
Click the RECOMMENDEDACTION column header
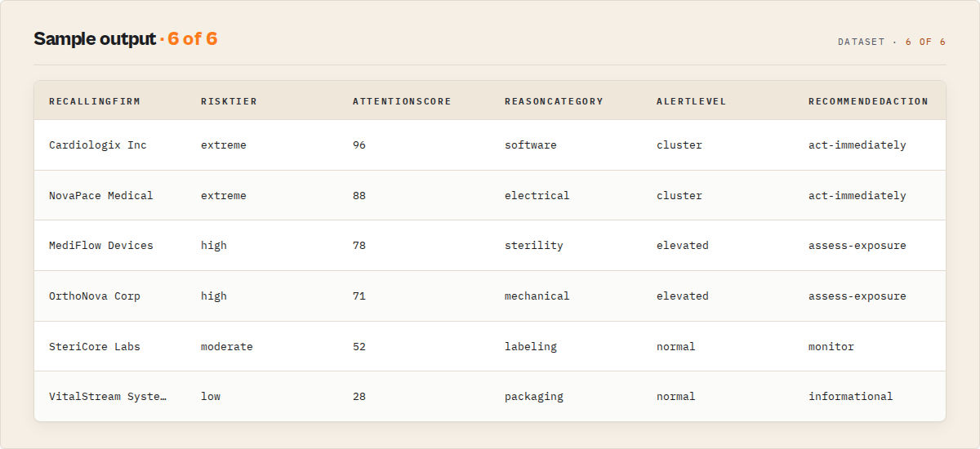pyautogui.click(x=868, y=101)
